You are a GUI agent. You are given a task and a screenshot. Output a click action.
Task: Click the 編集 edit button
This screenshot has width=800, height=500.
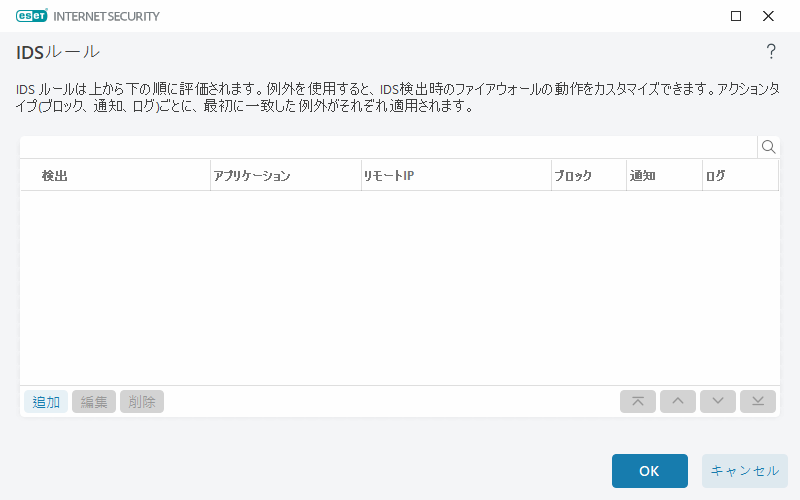coord(94,402)
